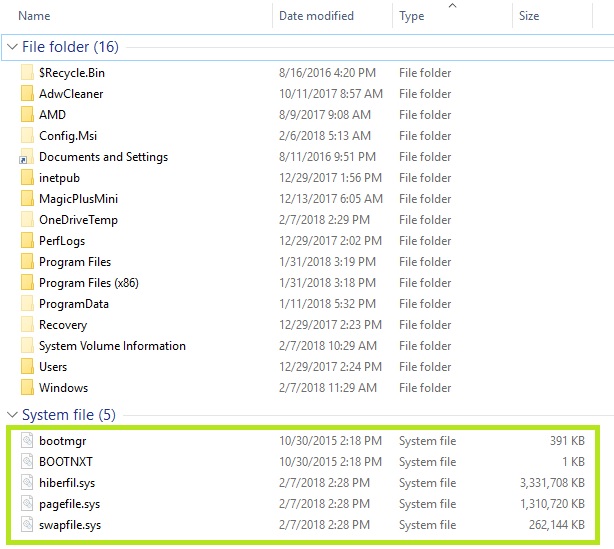Image resolution: width=614 pixels, height=549 pixels.
Task: Sort by Date modified column header
Action: 316,16
